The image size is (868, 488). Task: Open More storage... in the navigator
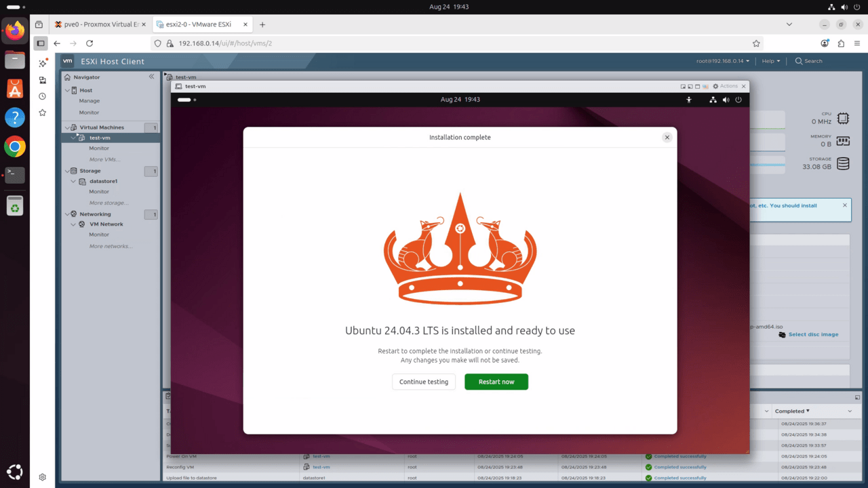click(x=109, y=203)
